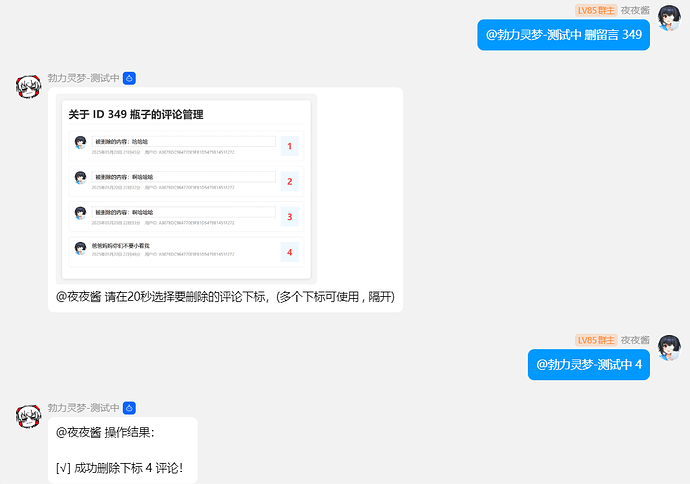
Task: Open 夜夜酱's avatar beside the '4' reply
Action: click(669, 348)
